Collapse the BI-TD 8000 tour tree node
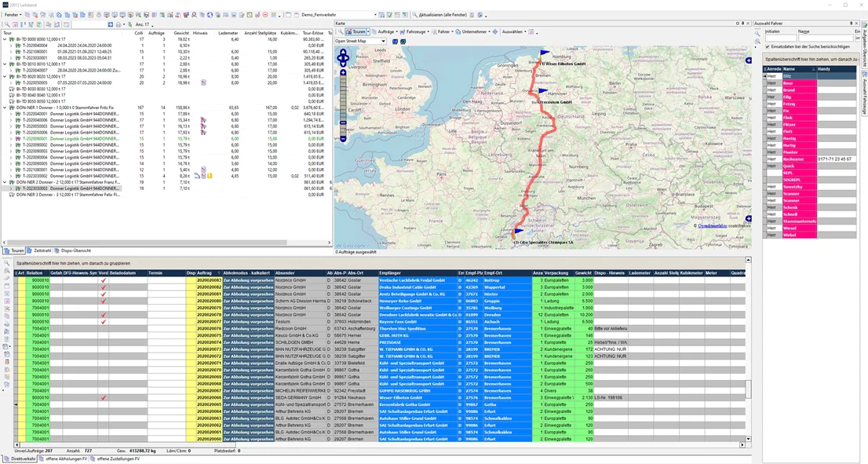This screenshot has width=868, height=464. (x=5, y=39)
